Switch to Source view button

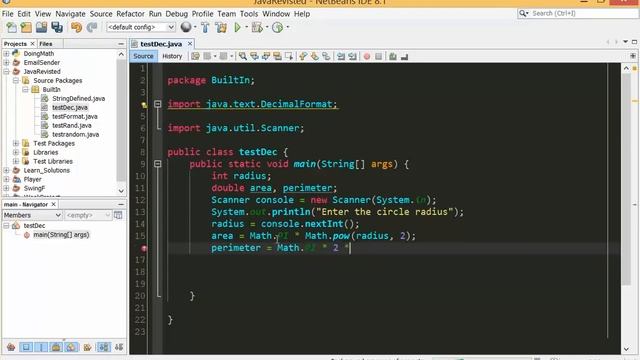[143, 56]
